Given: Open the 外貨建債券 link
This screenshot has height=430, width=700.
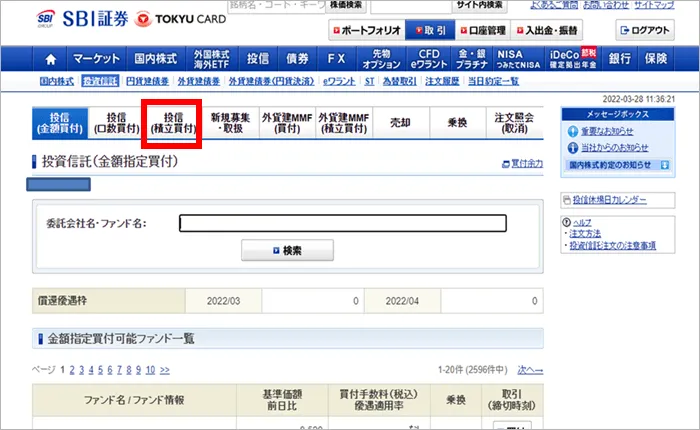Looking at the screenshot, I should [x=199, y=81].
